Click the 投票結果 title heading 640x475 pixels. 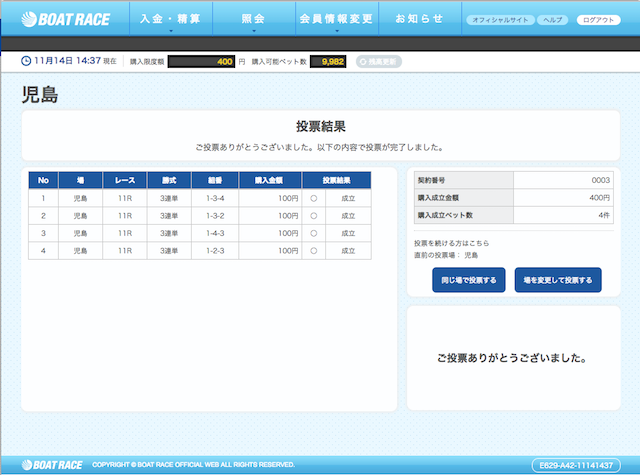(x=321, y=126)
